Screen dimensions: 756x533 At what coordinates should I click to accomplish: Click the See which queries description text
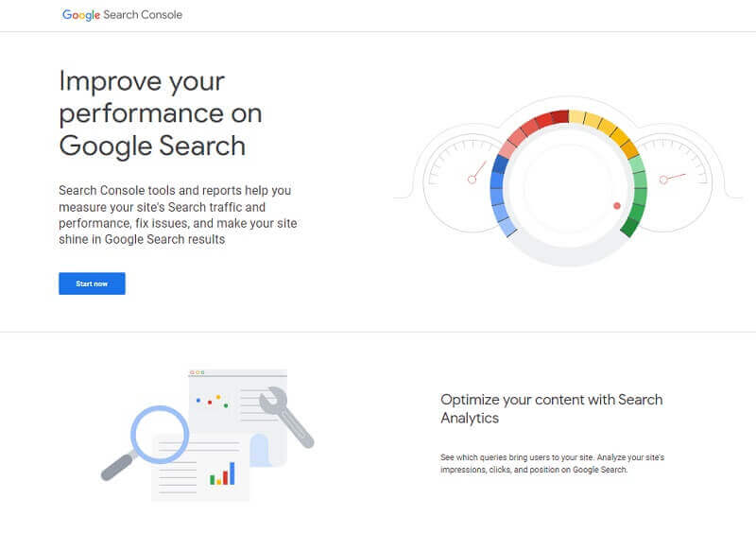pyautogui.click(x=553, y=464)
